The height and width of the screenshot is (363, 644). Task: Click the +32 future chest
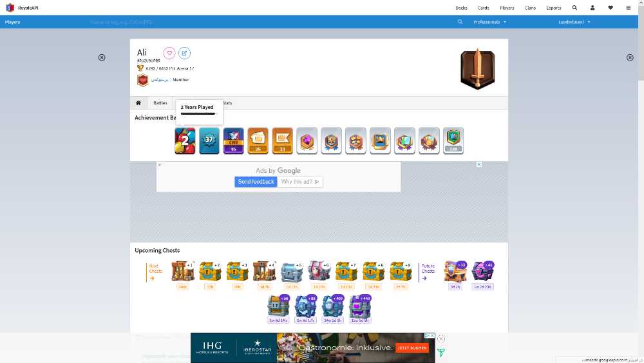[x=455, y=271]
